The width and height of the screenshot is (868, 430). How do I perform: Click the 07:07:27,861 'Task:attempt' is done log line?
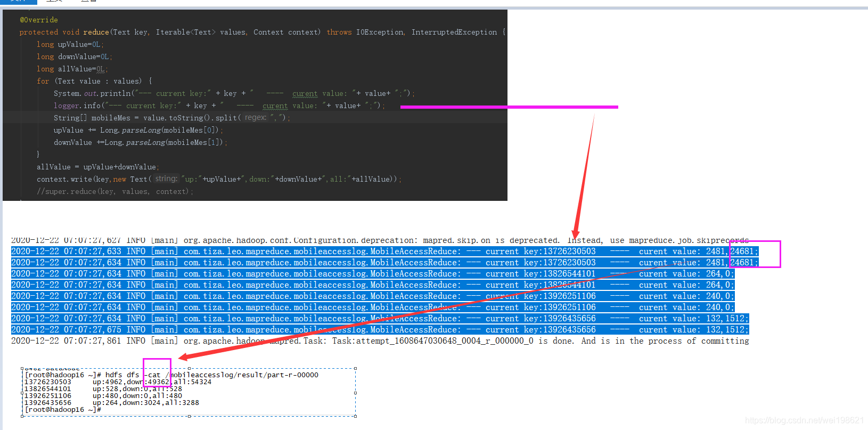pyautogui.click(x=380, y=341)
